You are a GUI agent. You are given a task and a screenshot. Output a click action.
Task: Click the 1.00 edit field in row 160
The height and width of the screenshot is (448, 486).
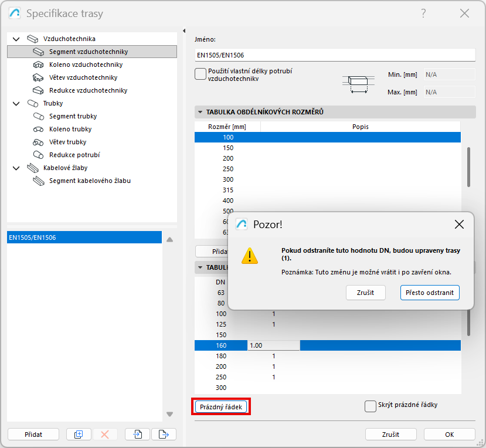pos(273,345)
